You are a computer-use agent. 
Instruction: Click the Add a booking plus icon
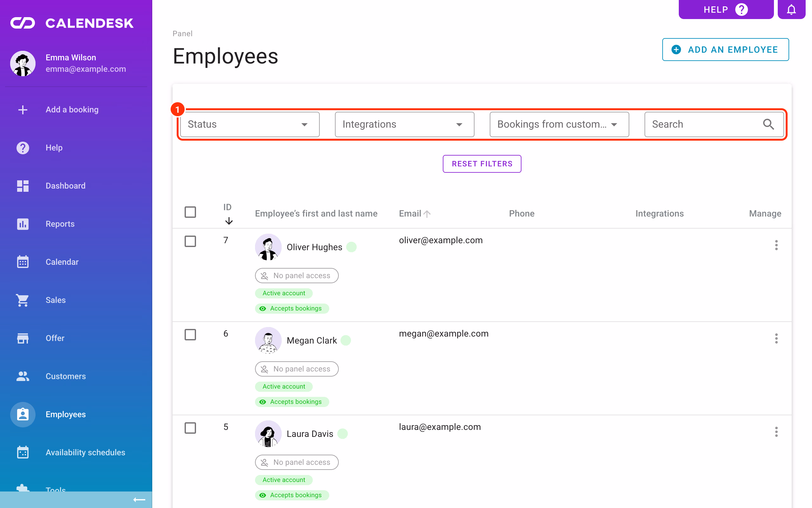tap(23, 110)
